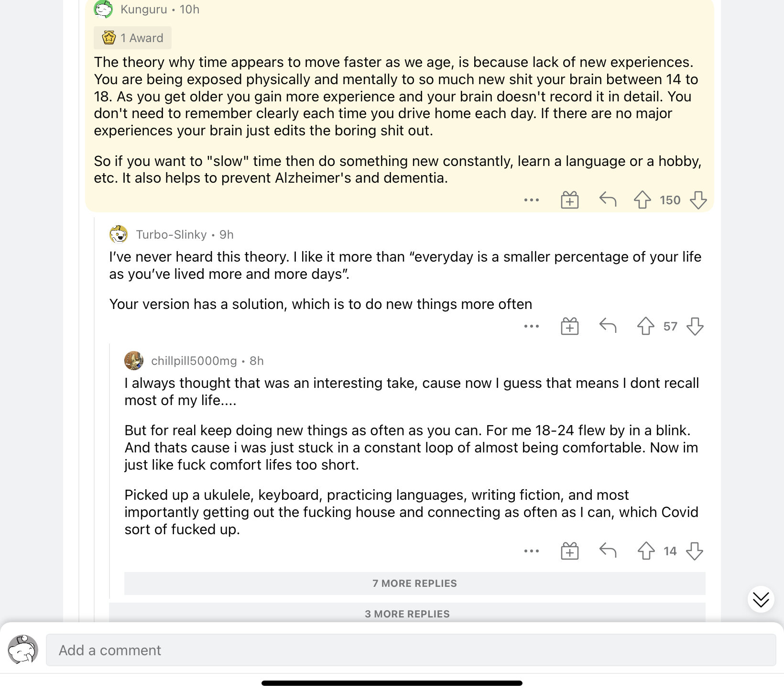
Task: Focus the Add a comment field
Action: point(411,650)
